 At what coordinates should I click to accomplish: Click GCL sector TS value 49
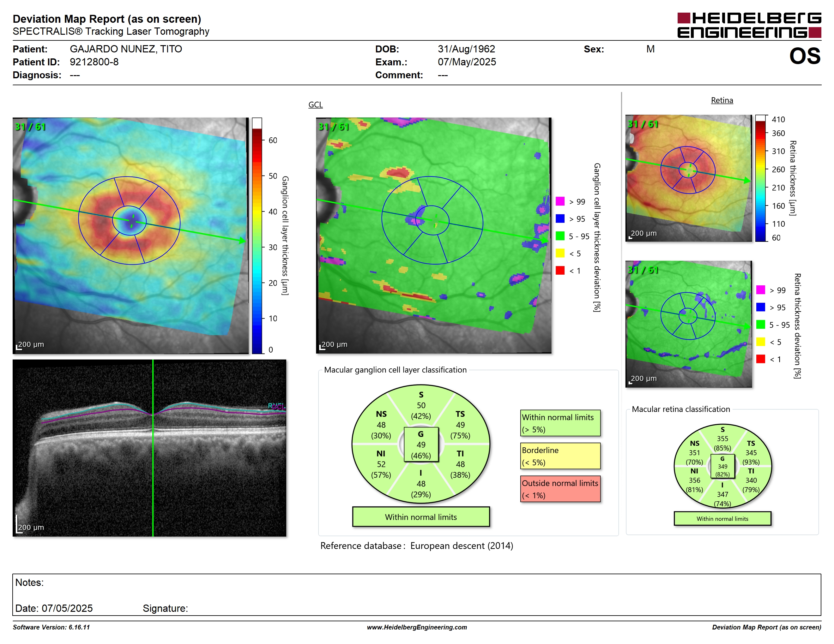[460, 425]
